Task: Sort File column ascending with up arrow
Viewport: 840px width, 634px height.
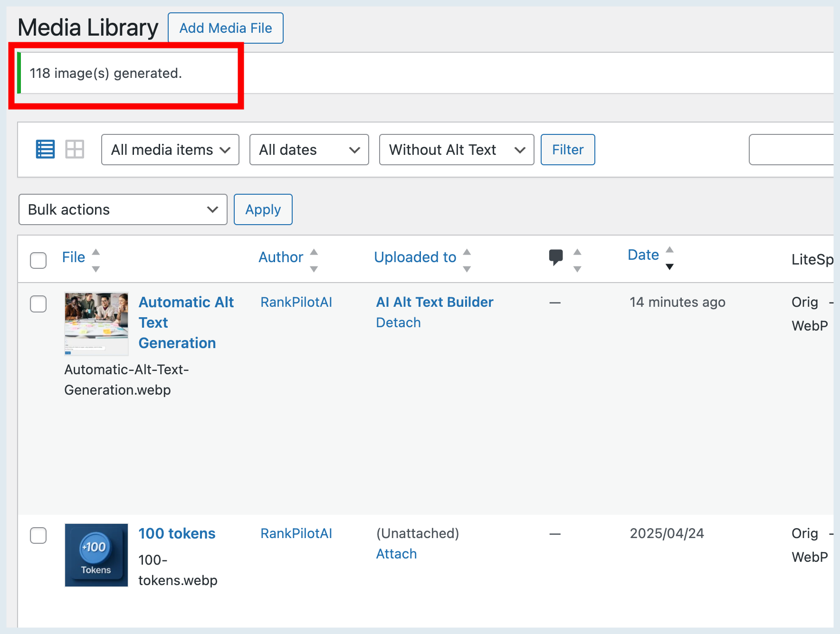Action: [x=96, y=251]
